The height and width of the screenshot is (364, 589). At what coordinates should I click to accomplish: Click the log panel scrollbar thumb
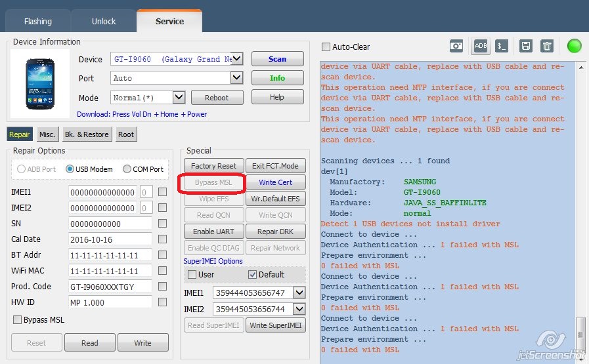pos(580,334)
